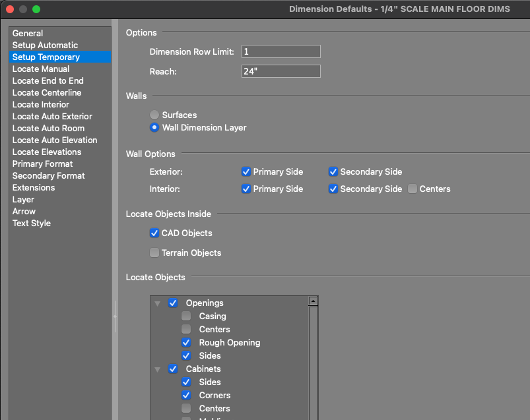Check the Casing box under Openings
The height and width of the screenshot is (420, 530).
pos(187,316)
